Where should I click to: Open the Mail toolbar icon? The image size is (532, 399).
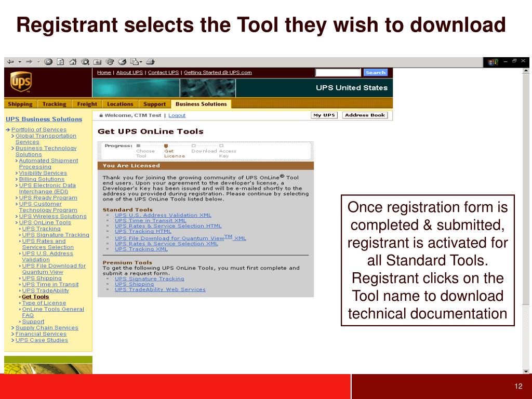click(x=135, y=62)
